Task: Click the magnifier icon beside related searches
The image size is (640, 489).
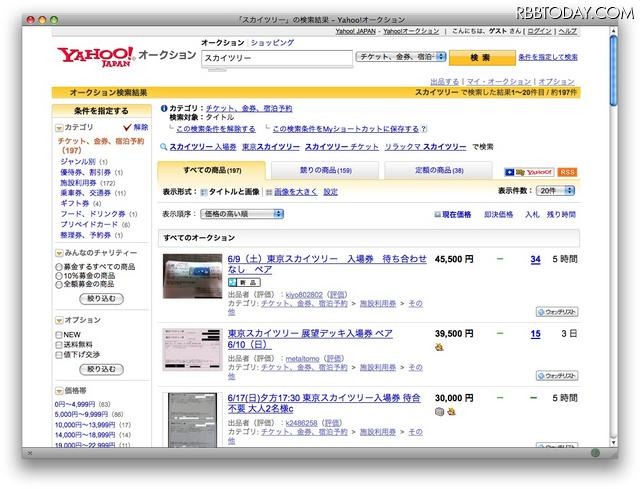Action: (163, 147)
